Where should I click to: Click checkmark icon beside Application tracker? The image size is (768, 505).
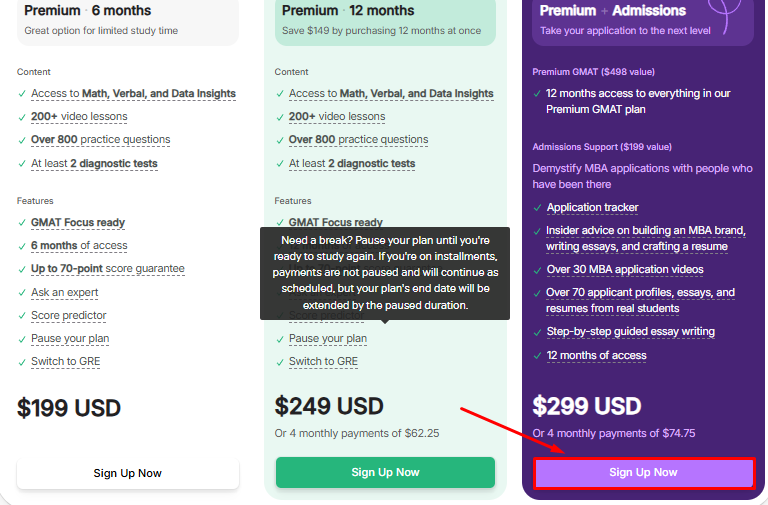coord(537,208)
